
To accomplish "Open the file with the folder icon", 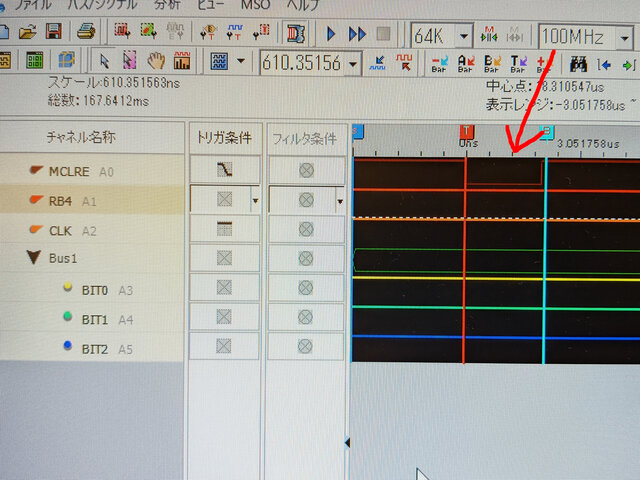I will pyautogui.click(x=27, y=31).
